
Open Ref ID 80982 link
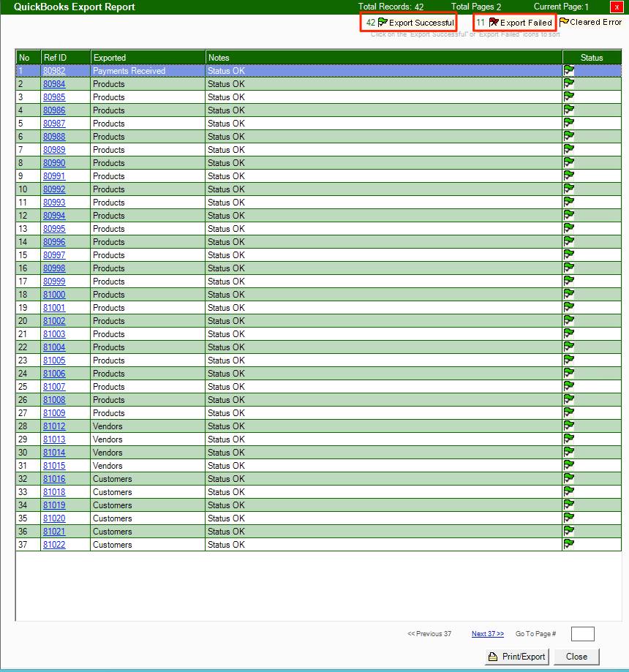coord(53,71)
